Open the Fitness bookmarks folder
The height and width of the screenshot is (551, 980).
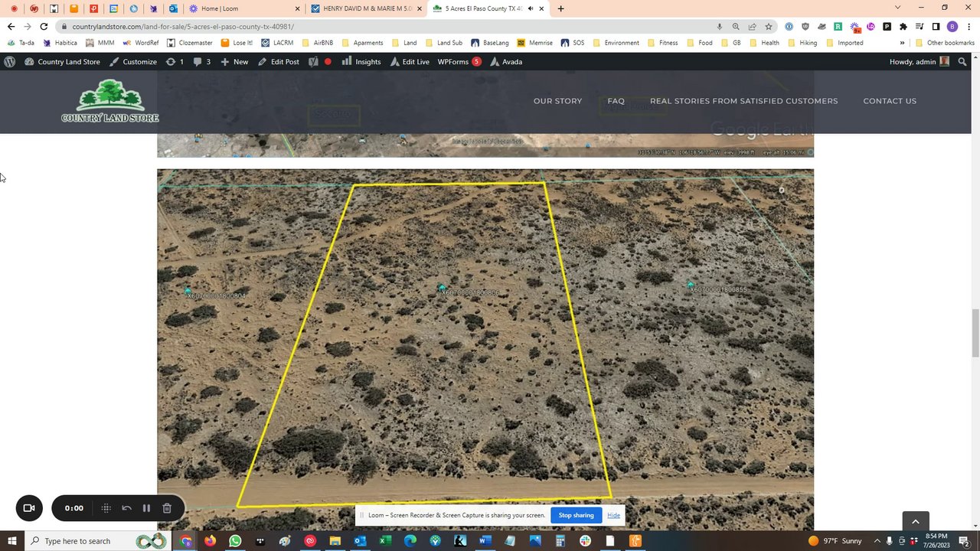pyautogui.click(x=662, y=43)
